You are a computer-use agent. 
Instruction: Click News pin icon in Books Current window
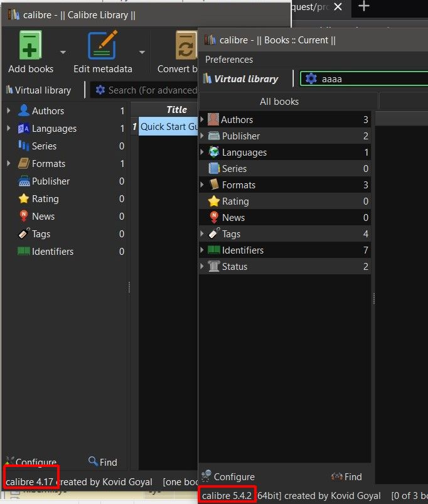coord(214,217)
